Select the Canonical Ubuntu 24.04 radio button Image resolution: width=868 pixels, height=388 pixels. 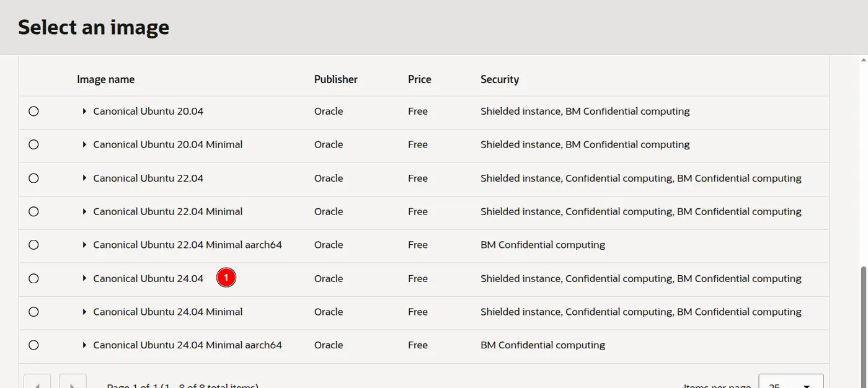[33, 278]
